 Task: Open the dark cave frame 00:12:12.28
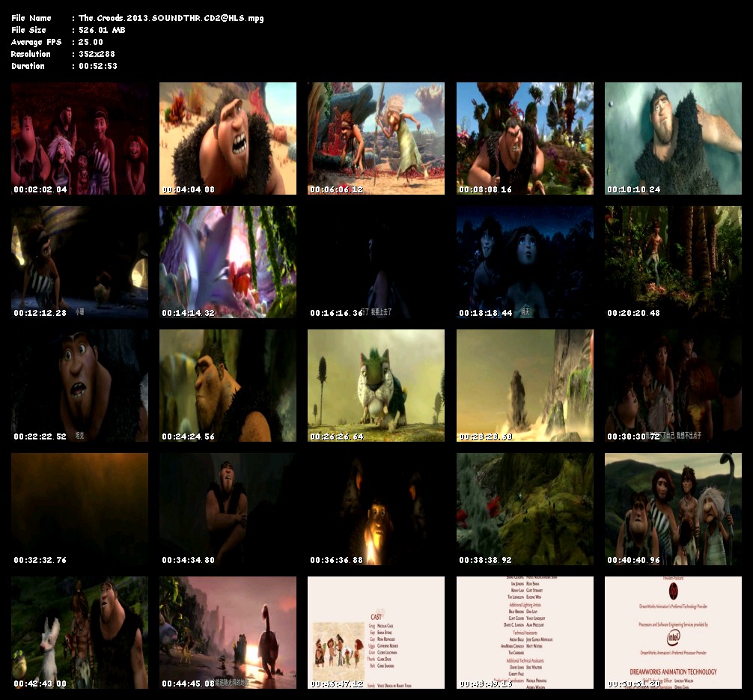pos(80,262)
